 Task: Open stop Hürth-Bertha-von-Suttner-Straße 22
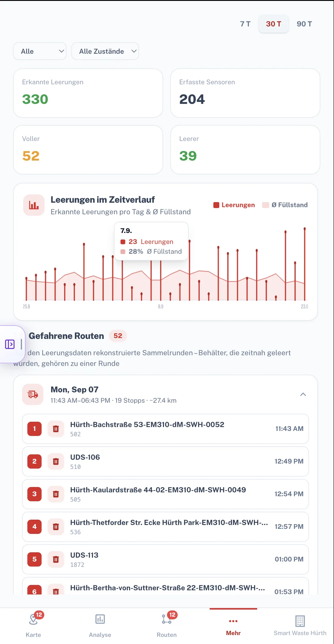tap(166, 586)
